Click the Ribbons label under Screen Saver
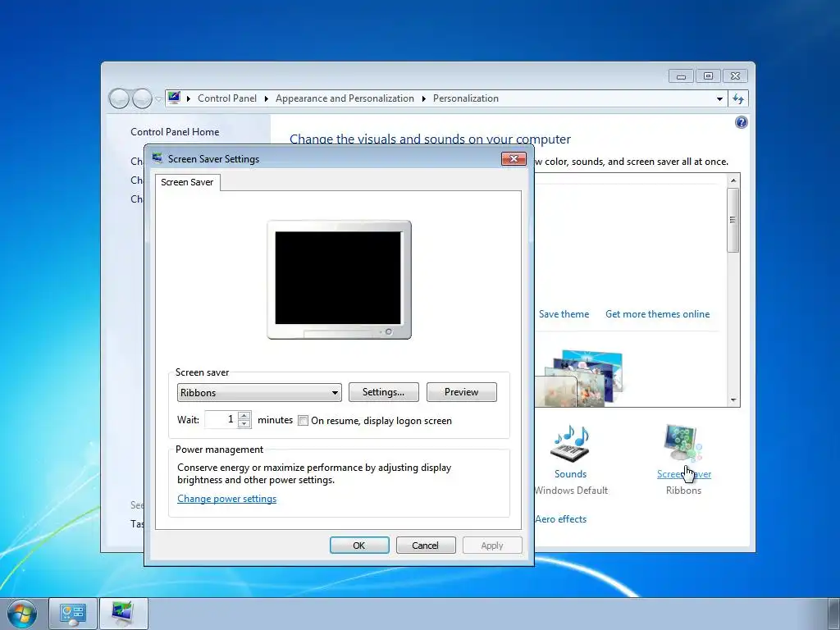The width and height of the screenshot is (840, 630). click(x=683, y=491)
